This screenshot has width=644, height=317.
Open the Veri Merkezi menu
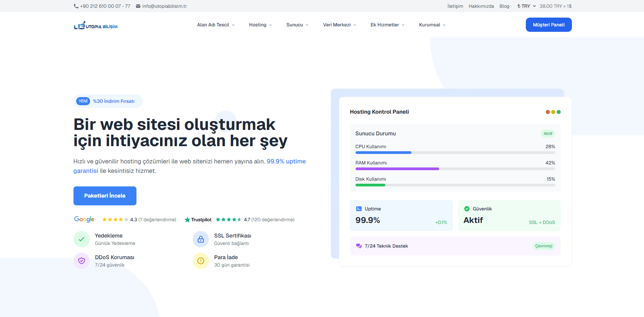click(x=339, y=25)
